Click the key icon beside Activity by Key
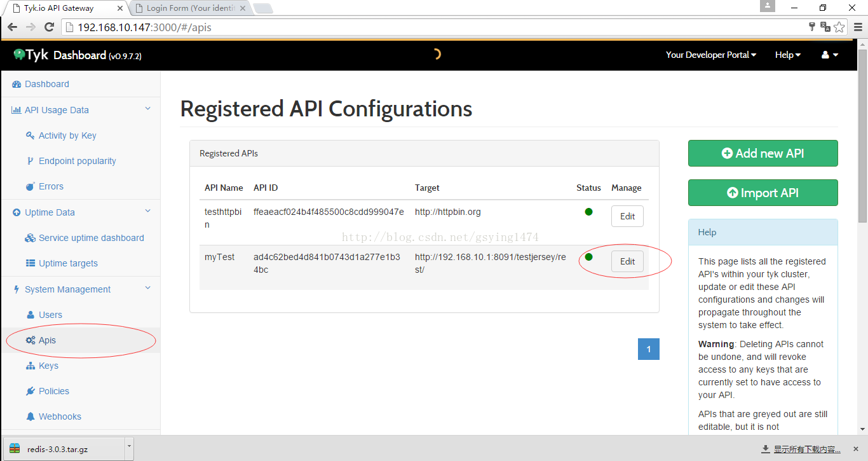Image resolution: width=868 pixels, height=461 pixels. tap(30, 135)
